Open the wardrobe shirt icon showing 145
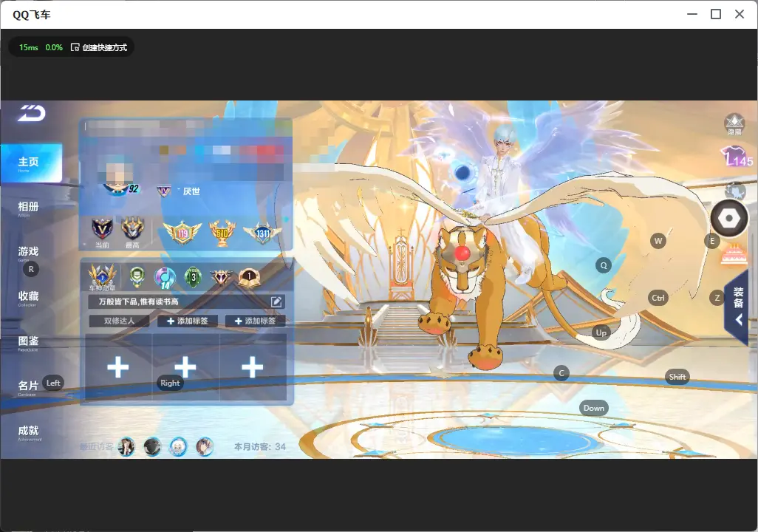The image size is (758, 532). [x=737, y=157]
